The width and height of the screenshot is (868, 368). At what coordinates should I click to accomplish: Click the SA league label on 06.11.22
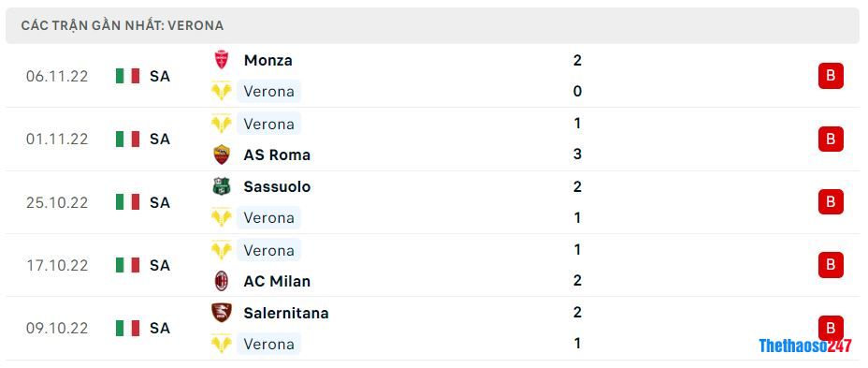159,77
